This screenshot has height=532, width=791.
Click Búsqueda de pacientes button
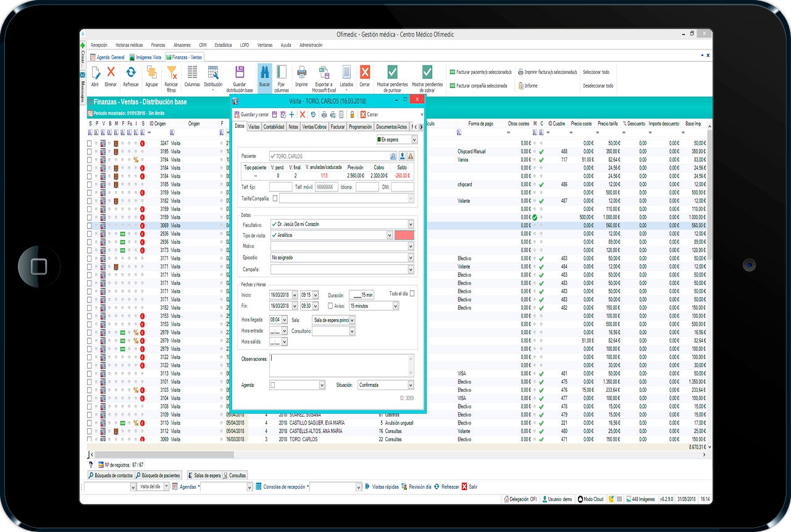(x=159, y=475)
